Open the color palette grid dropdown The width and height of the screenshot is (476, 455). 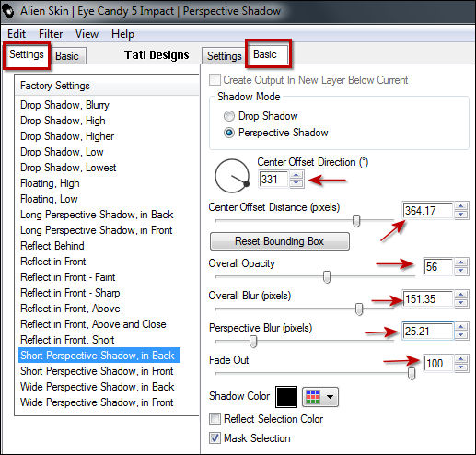(320, 397)
